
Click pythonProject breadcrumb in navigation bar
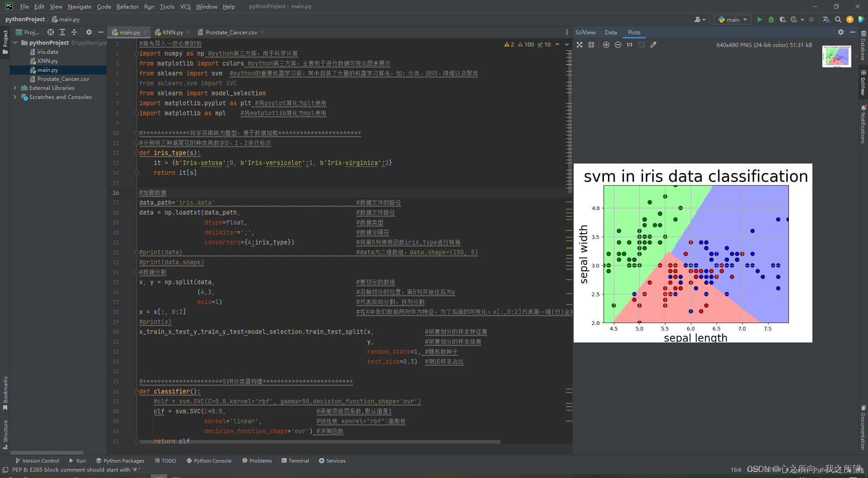(x=25, y=19)
